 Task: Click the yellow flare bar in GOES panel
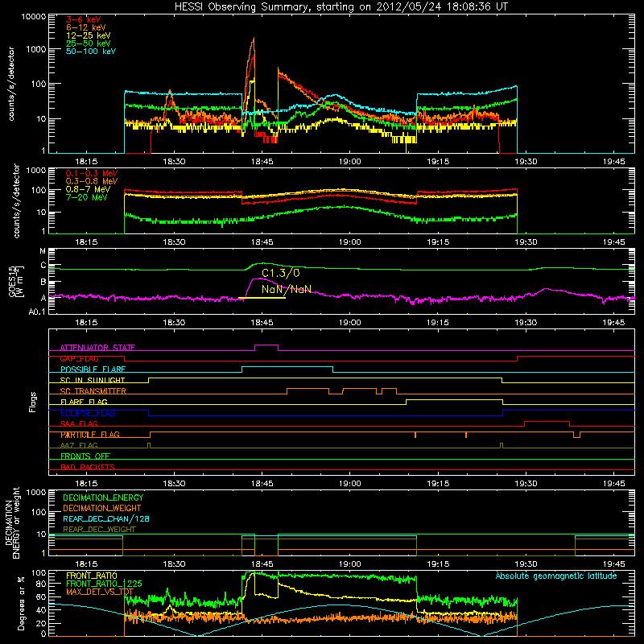tap(262, 298)
